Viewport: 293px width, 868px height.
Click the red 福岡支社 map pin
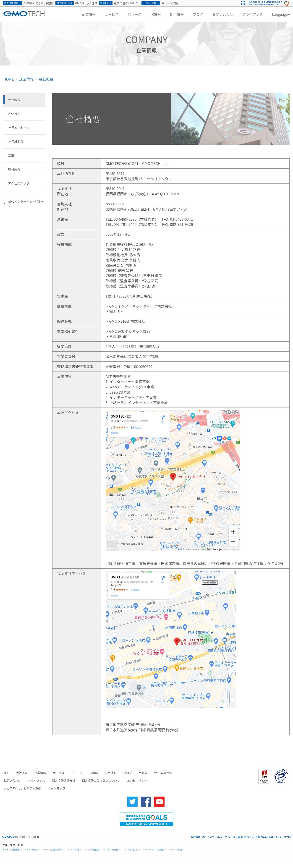click(x=176, y=641)
